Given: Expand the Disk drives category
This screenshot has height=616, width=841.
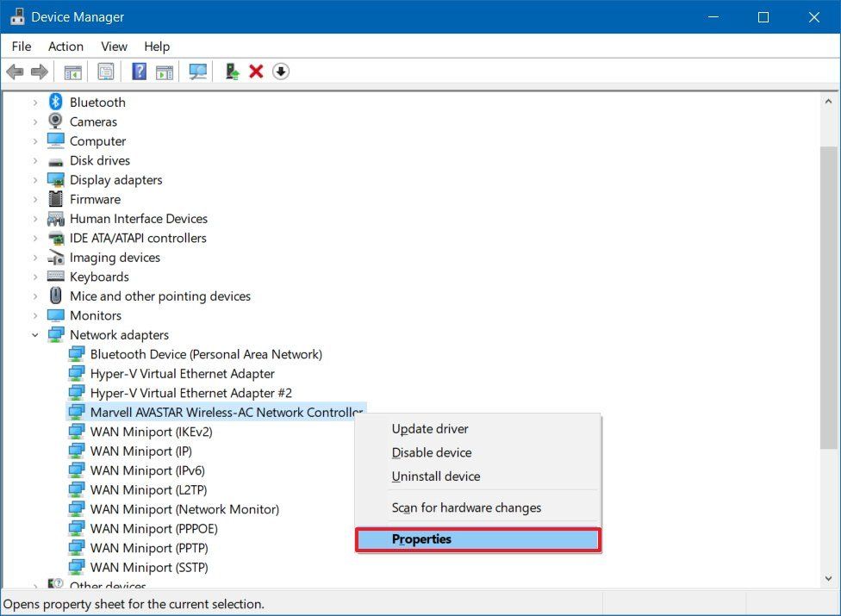Looking at the screenshot, I should [x=34, y=160].
